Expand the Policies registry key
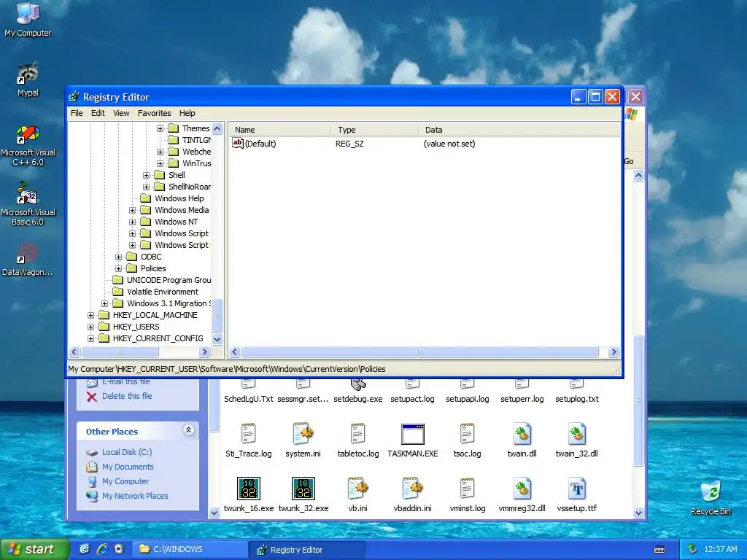Screen dimensions: 747x560 119,268
